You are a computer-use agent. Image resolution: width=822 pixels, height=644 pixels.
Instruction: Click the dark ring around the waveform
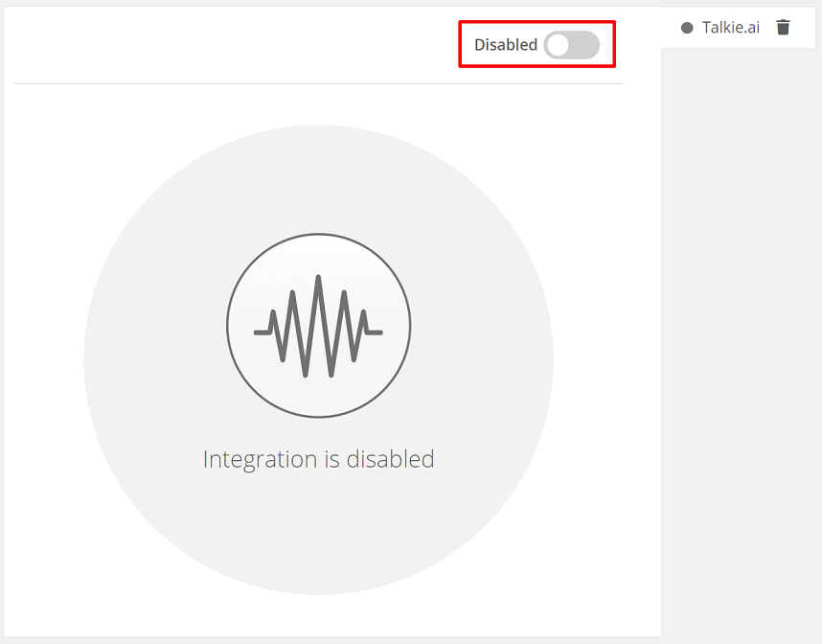pyautogui.click(x=227, y=326)
